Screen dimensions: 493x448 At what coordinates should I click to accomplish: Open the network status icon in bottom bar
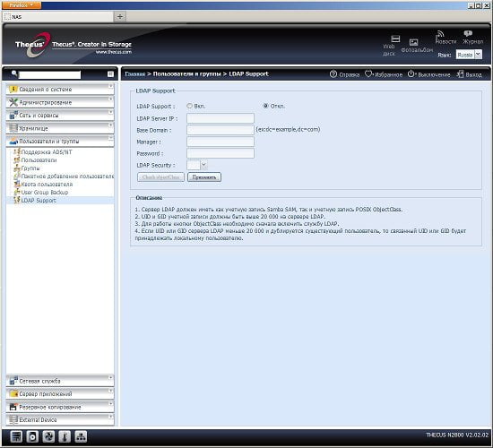(x=81, y=436)
